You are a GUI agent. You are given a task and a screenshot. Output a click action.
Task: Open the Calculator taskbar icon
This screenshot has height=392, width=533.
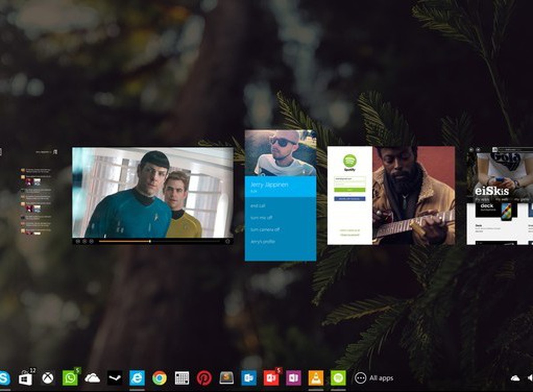182,378
